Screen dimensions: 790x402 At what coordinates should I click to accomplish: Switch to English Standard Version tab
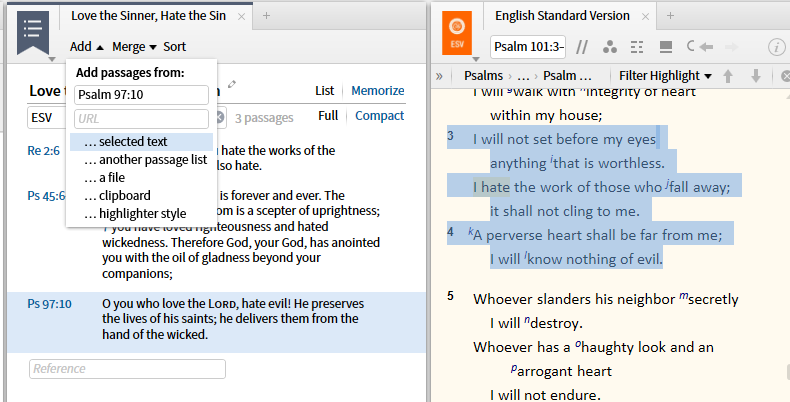click(x=562, y=16)
